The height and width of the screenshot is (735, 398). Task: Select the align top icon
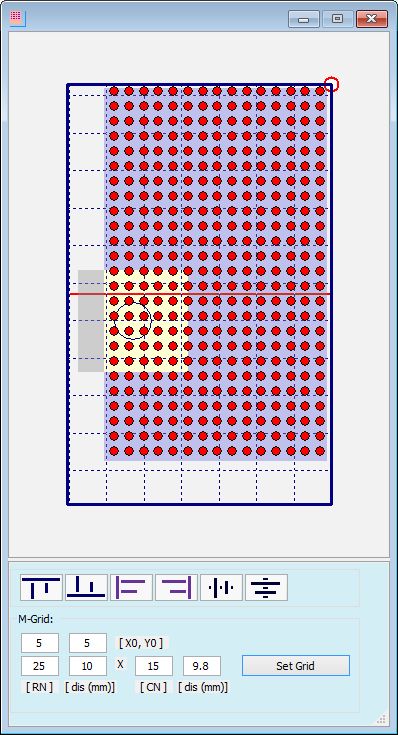click(41, 588)
